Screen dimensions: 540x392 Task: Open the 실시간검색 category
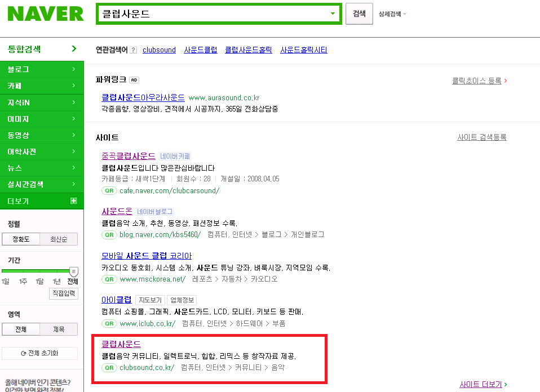(42, 184)
